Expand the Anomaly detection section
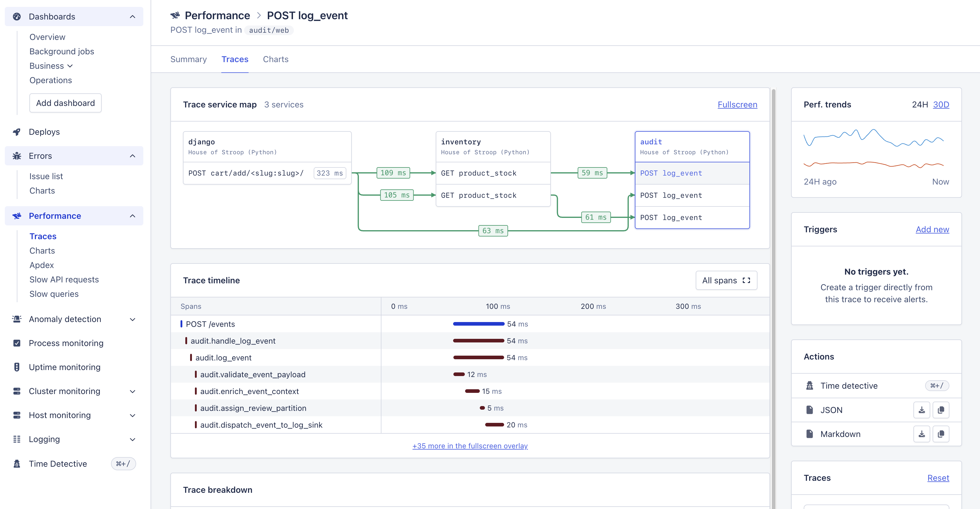980x509 pixels. pos(132,319)
